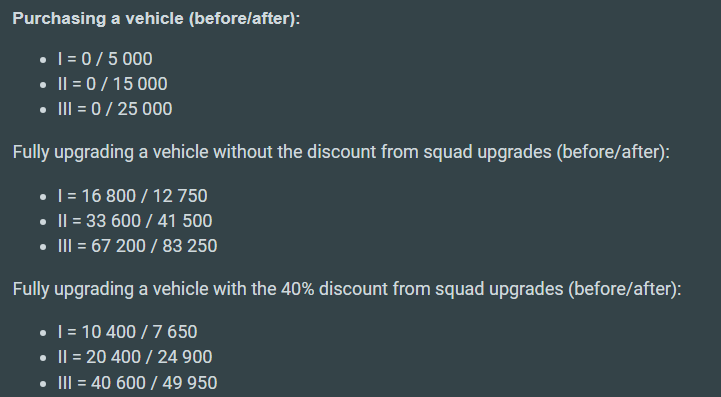This screenshot has width=721, height=397.
Task: Click the number '49 950' in the last line
Action: point(189,383)
